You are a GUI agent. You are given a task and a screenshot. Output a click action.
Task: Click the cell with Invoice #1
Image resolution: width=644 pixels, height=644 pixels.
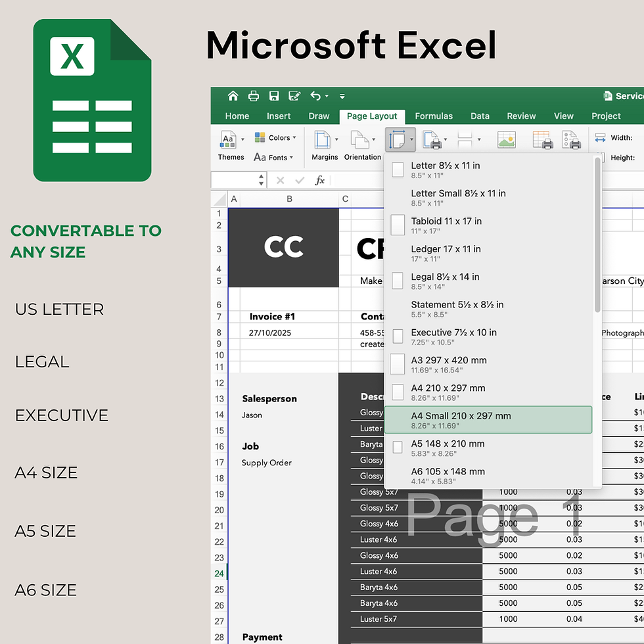pyautogui.click(x=290, y=317)
